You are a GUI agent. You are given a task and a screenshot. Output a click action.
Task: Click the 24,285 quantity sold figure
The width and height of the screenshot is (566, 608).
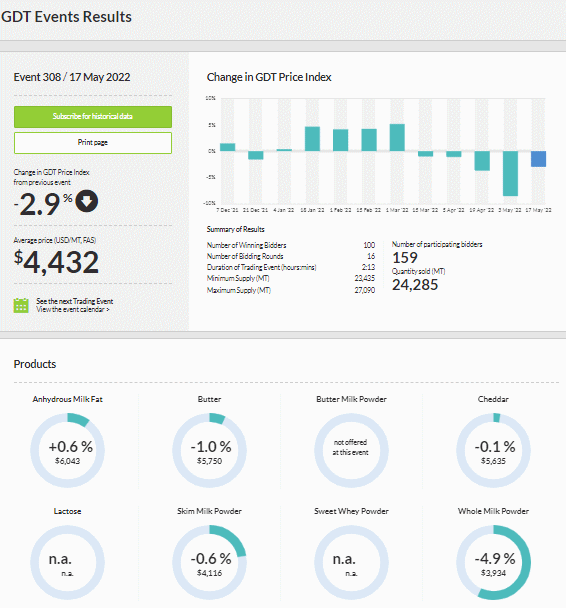click(415, 285)
